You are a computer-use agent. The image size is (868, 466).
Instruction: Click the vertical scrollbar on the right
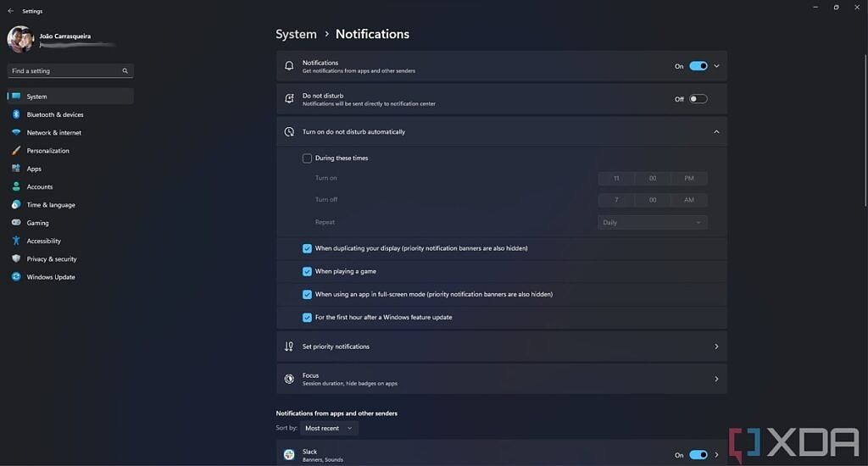point(865,130)
